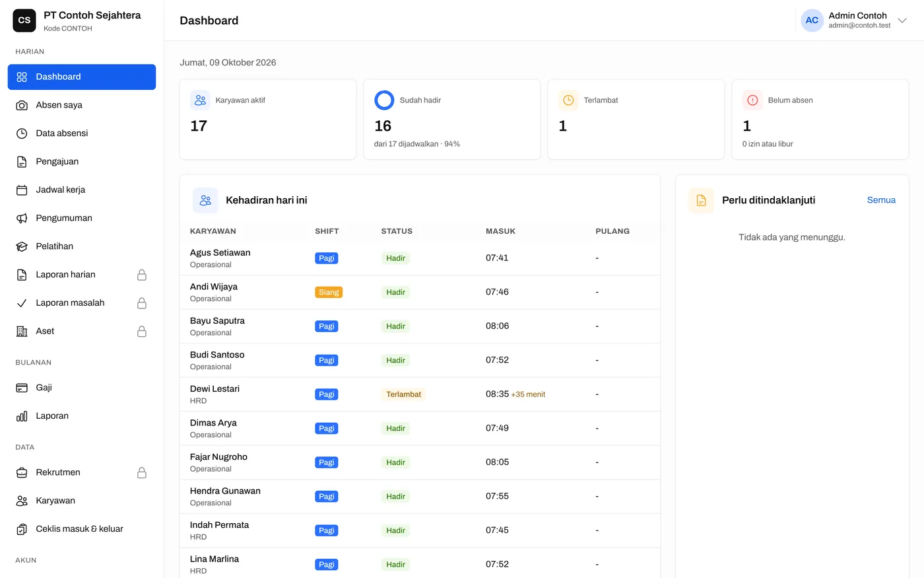This screenshot has width=924, height=578.
Task: Click the 08:35 check-in time
Action: (497, 394)
